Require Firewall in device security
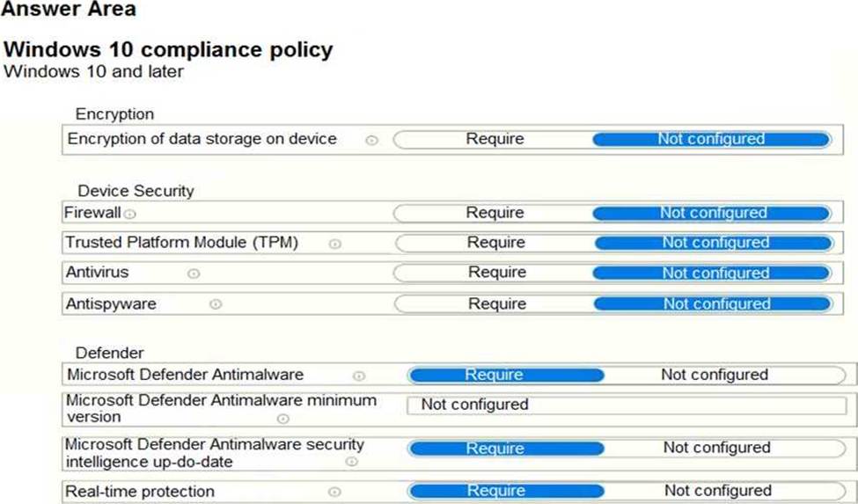The height and width of the screenshot is (504, 858). click(x=495, y=213)
